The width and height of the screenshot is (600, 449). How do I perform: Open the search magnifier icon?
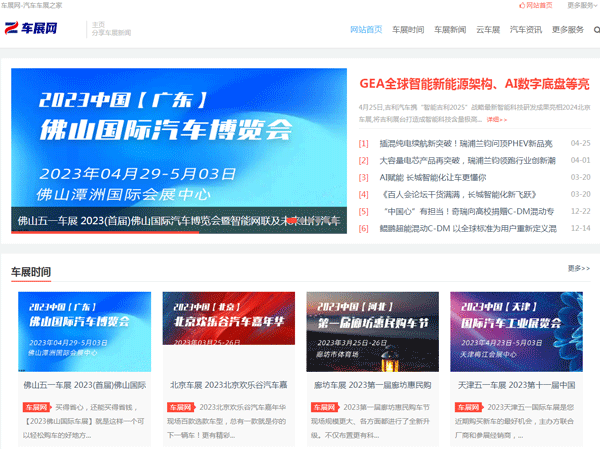pos(597,30)
